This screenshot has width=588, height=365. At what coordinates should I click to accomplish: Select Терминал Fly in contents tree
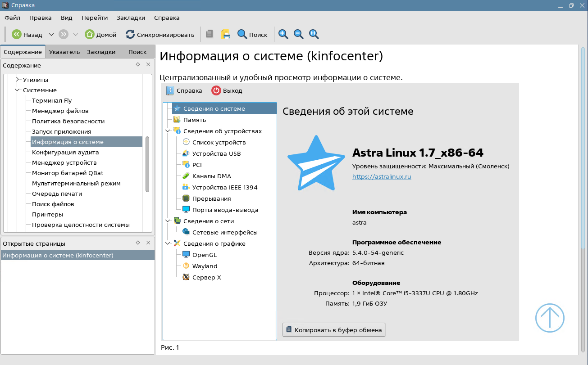point(52,100)
